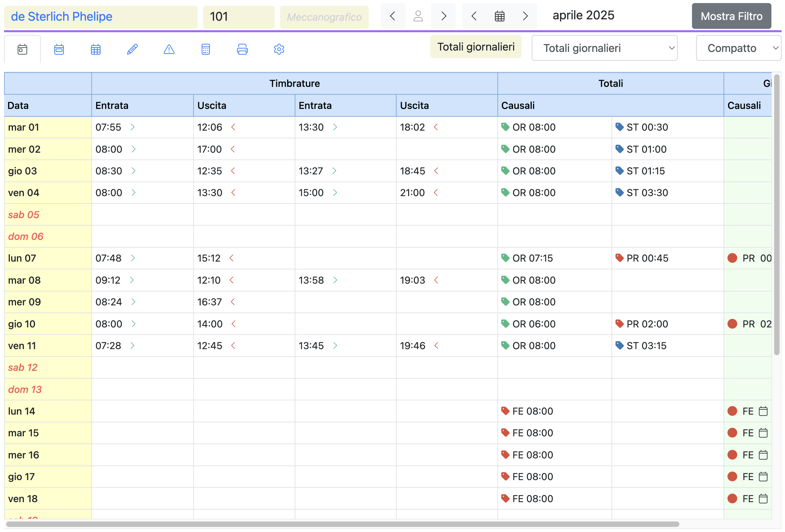Click the vertical scrollbar of the table
Screen dimensions: 785x532
point(777,215)
